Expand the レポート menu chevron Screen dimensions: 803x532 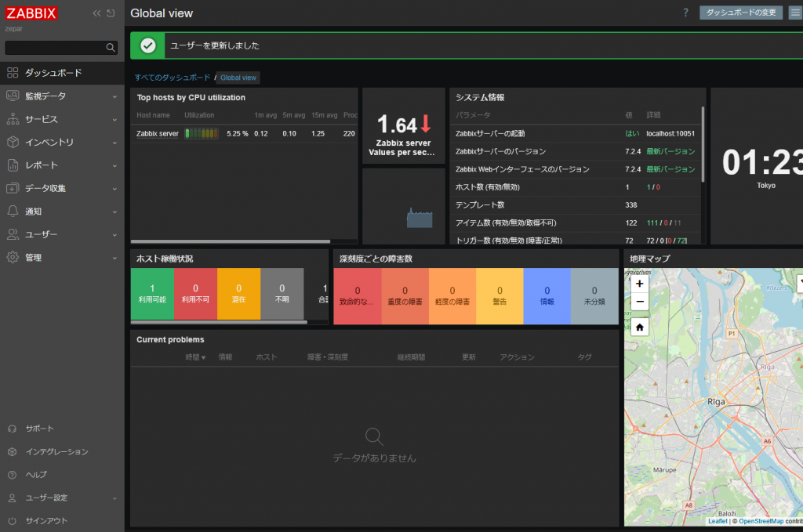pos(114,166)
